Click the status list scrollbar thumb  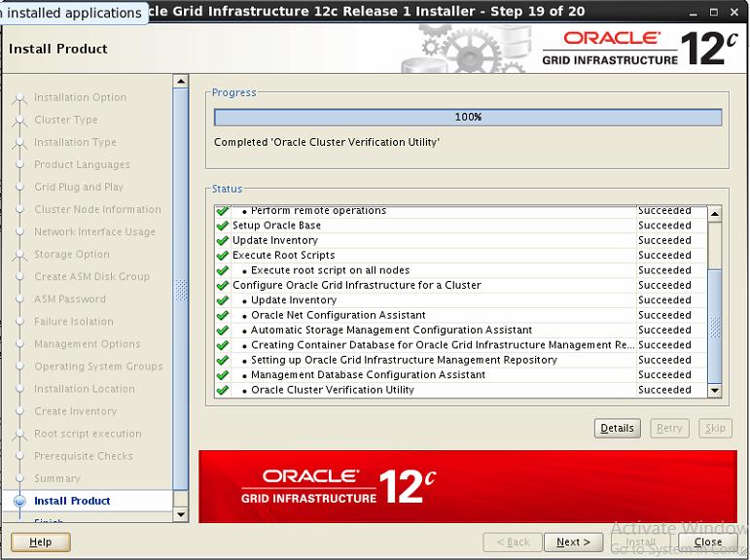[x=715, y=326]
